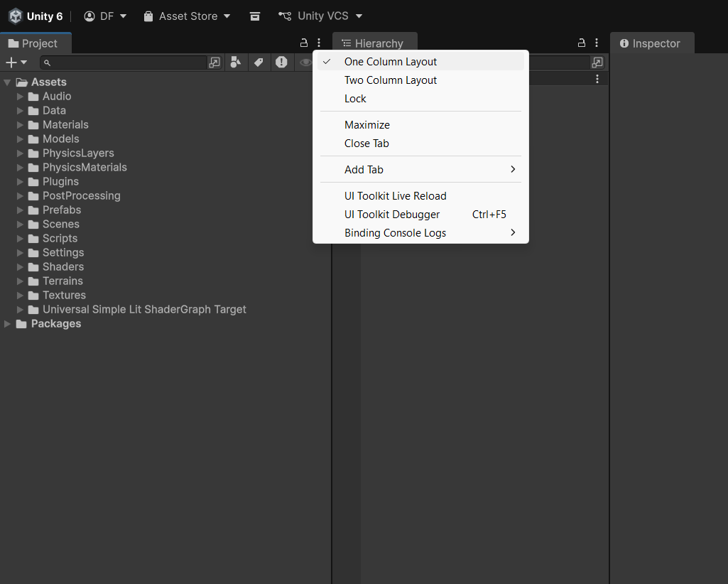
Task: Toggle the hidden packages eye icon
Action: click(305, 63)
